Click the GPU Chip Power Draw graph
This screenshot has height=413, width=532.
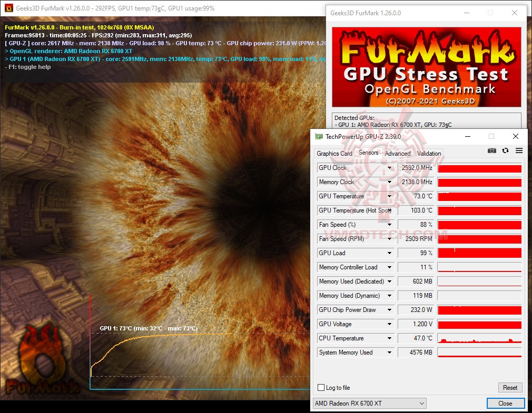click(479, 310)
